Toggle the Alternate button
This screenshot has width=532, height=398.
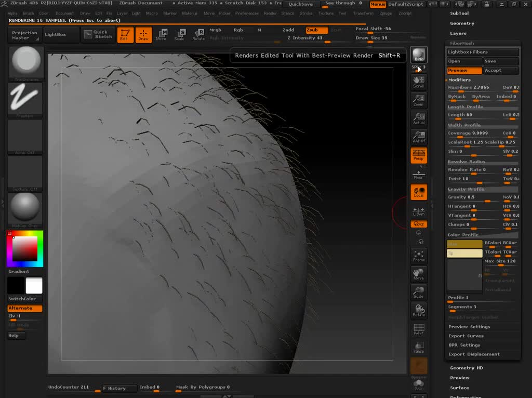tap(25, 308)
